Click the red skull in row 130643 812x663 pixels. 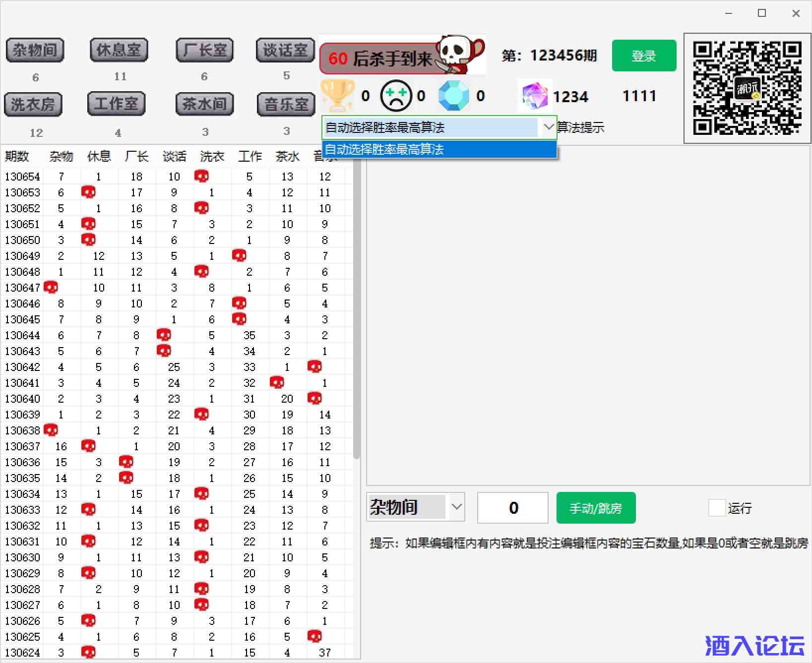pos(164,351)
